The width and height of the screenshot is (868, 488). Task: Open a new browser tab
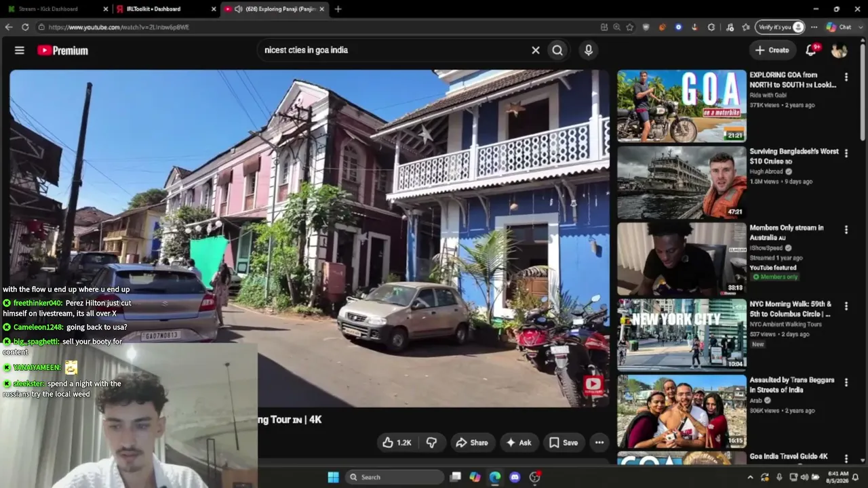tap(338, 9)
